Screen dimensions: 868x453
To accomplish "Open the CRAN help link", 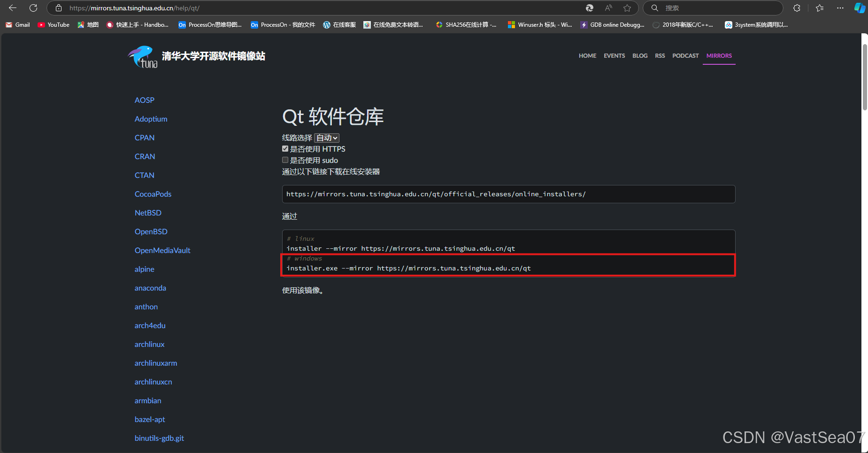I will point(145,156).
